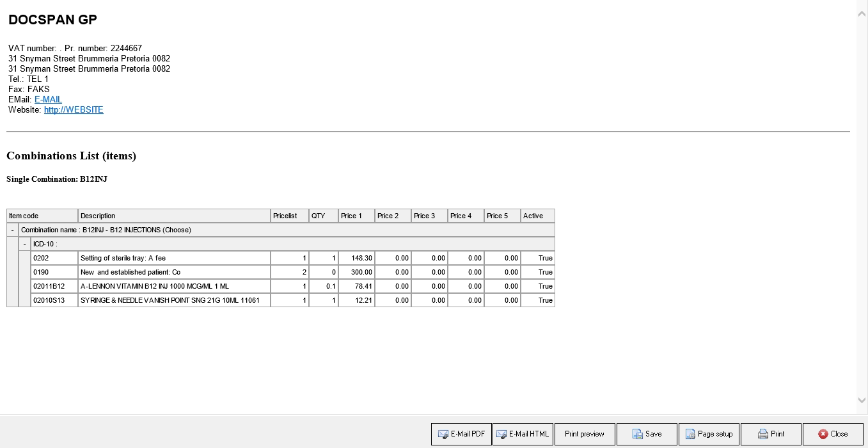Click the 12.21 price cell
Screen dimensions: 868x448
tap(357, 300)
